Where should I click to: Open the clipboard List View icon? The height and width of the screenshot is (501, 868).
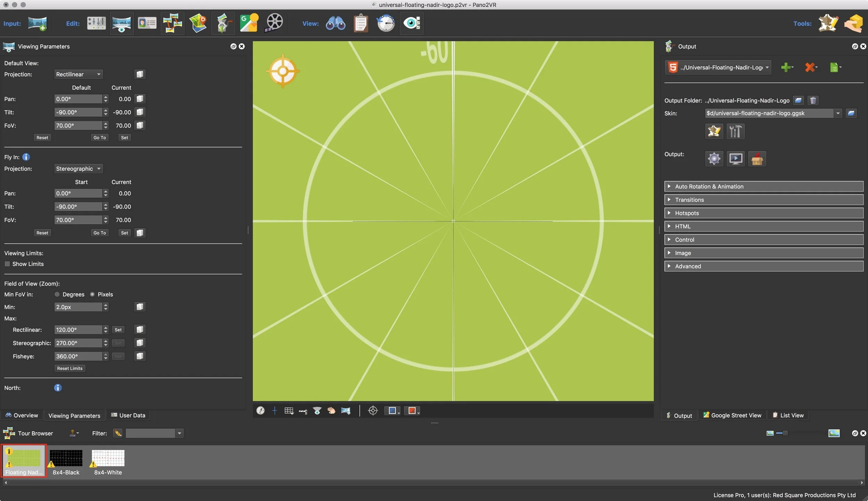361,23
